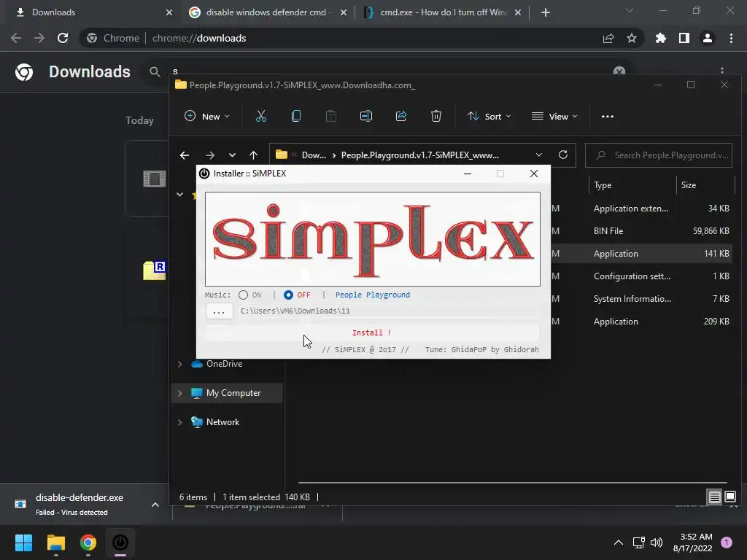Click the Search People.Playground box

(x=659, y=155)
